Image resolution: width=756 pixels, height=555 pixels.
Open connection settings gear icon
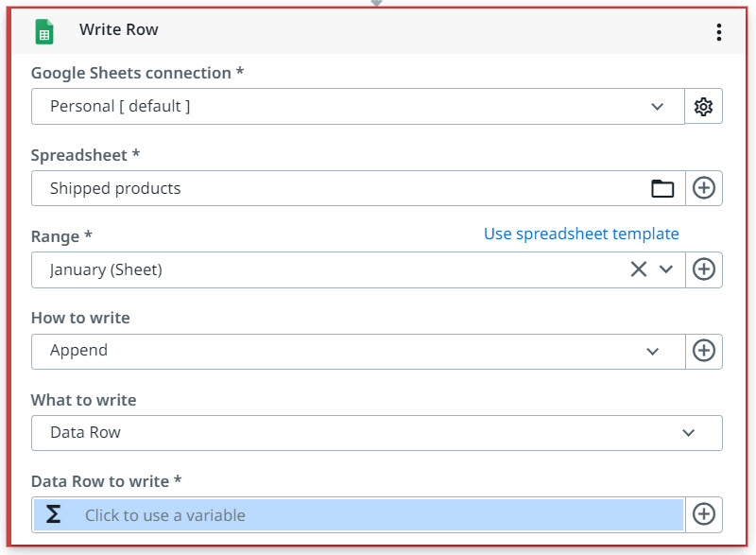point(703,107)
